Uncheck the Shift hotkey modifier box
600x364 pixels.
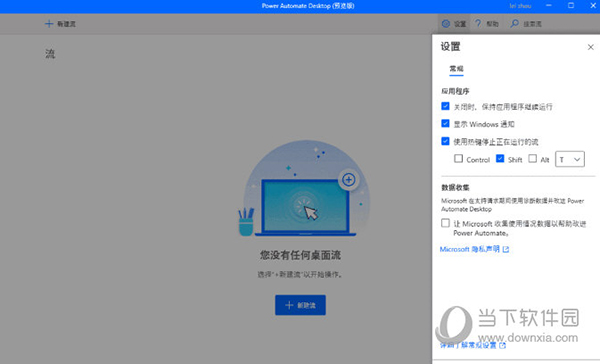(500, 158)
